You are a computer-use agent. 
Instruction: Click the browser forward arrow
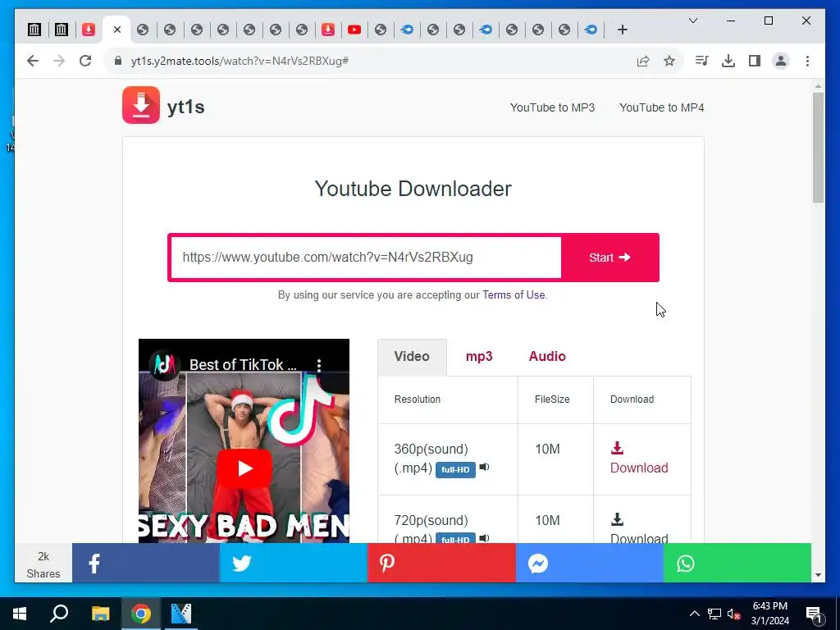coord(59,61)
